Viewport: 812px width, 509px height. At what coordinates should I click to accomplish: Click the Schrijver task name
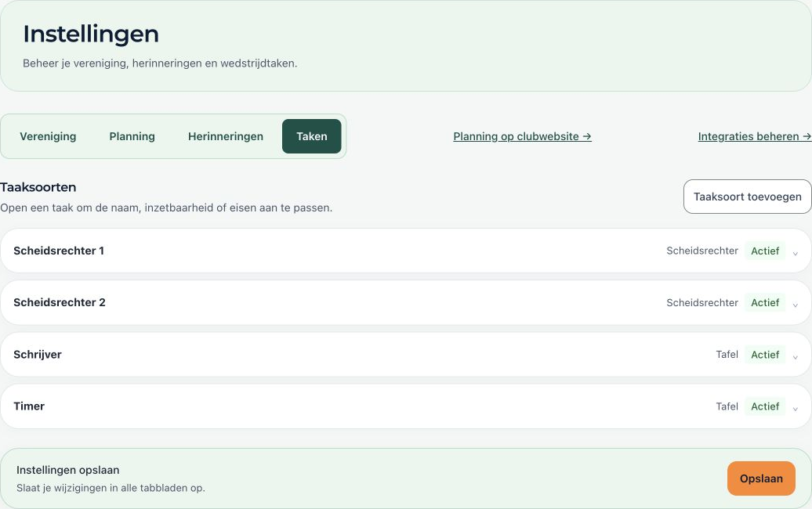click(38, 355)
